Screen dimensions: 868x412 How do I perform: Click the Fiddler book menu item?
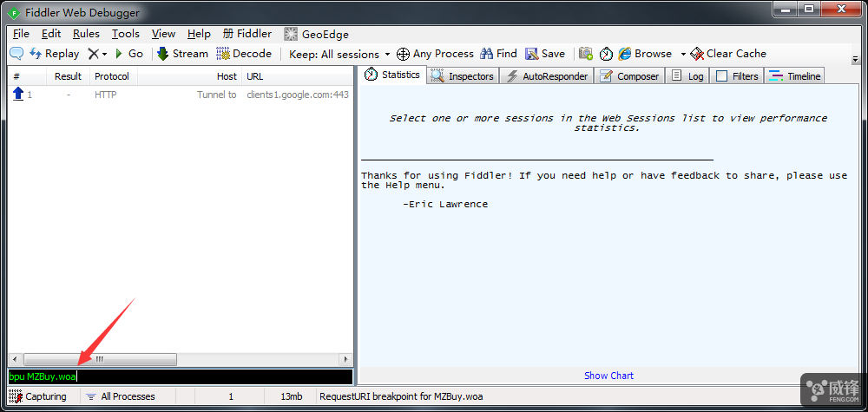247,34
